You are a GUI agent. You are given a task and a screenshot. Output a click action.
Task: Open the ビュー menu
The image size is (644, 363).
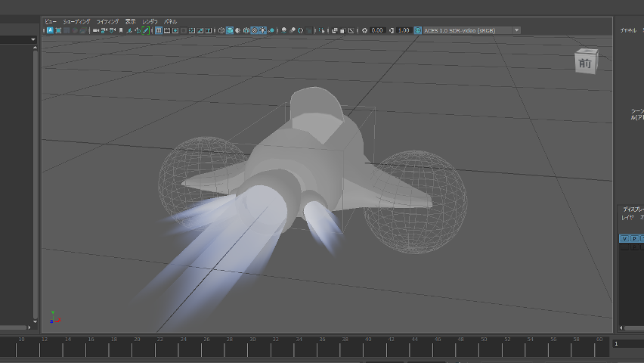[x=50, y=22]
